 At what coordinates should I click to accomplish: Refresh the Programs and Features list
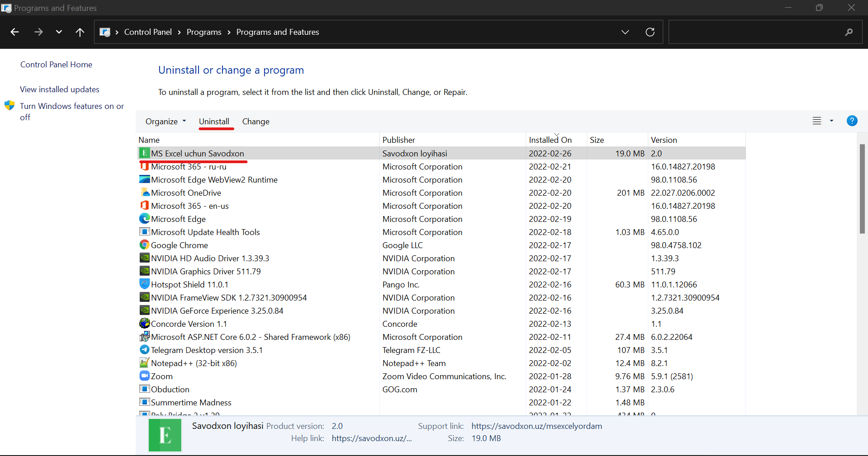click(650, 32)
